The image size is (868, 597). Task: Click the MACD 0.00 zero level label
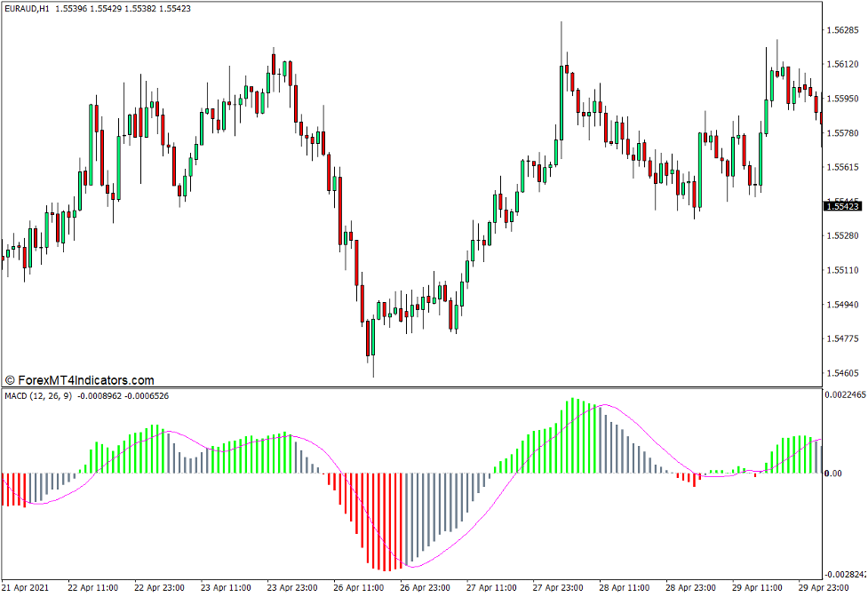(832, 474)
